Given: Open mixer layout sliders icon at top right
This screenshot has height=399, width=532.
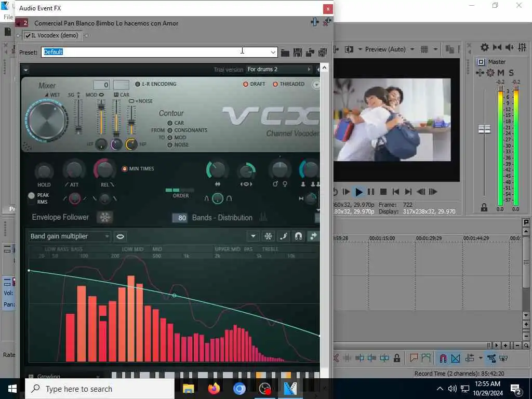Looking at the screenshot, I should 523,47.
